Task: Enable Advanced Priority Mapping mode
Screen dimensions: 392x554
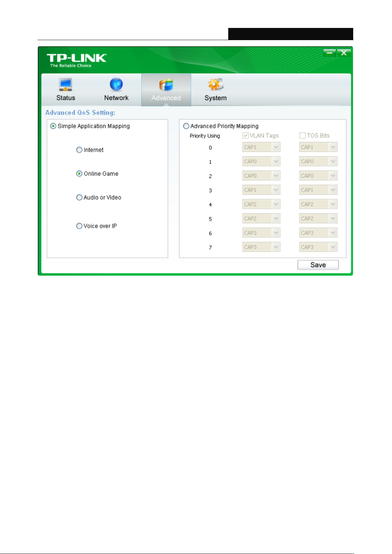Action: point(186,126)
